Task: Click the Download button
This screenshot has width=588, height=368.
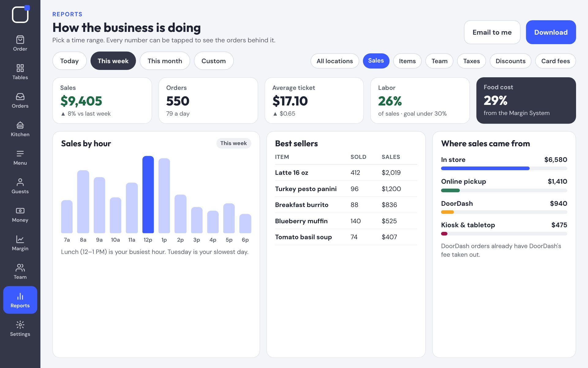Action: [x=551, y=32]
